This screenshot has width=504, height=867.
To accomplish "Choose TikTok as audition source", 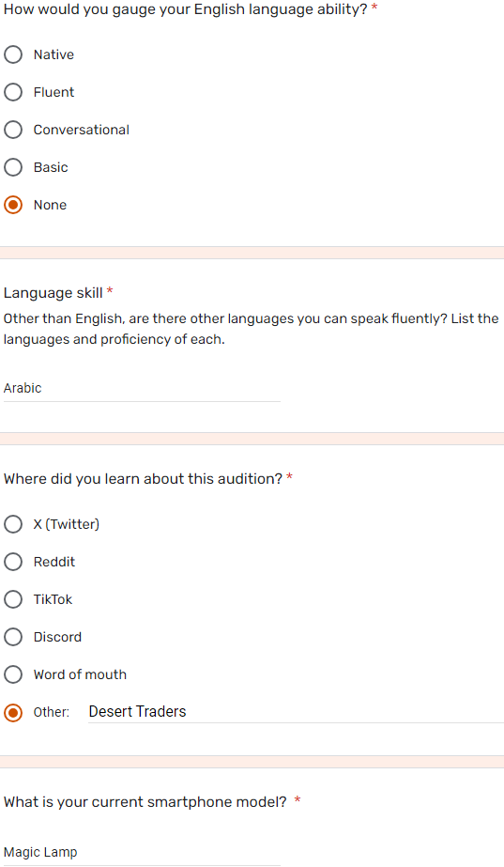I will [x=13, y=599].
